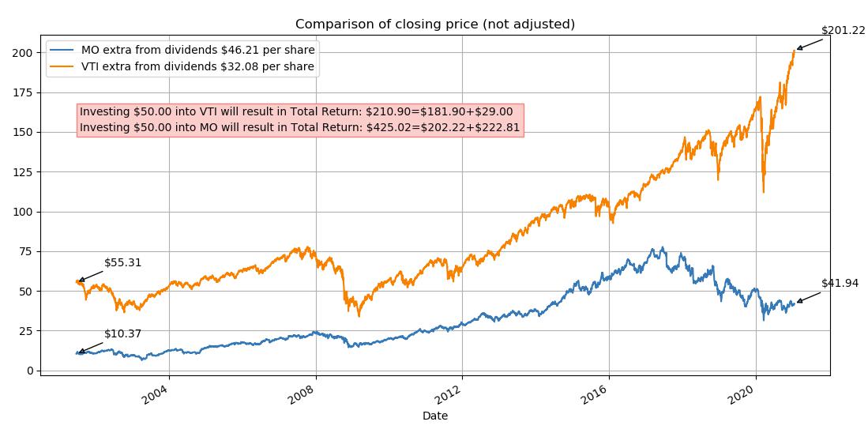Viewport: 868px width, 433px height.
Task: Click the $10.37 annotation label
Action: 123,334
